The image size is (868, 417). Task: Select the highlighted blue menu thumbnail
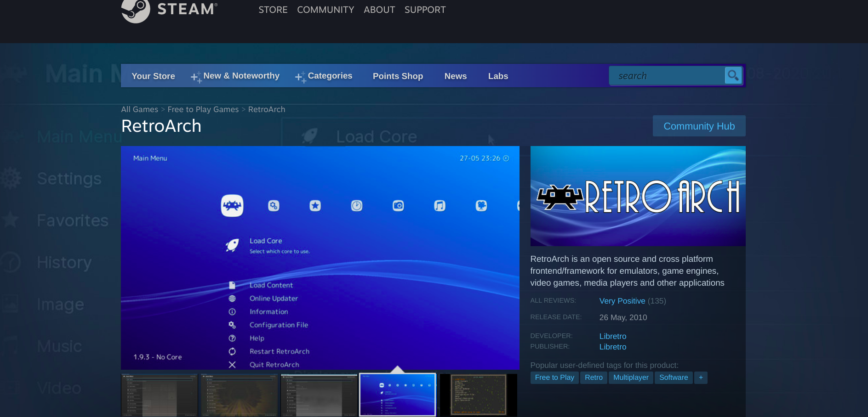398,395
